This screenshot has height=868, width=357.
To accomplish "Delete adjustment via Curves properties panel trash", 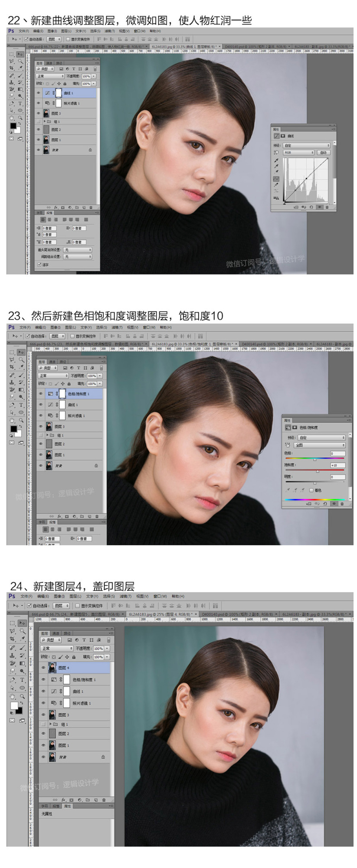I will pyautogui.click(x=327, y=207).
